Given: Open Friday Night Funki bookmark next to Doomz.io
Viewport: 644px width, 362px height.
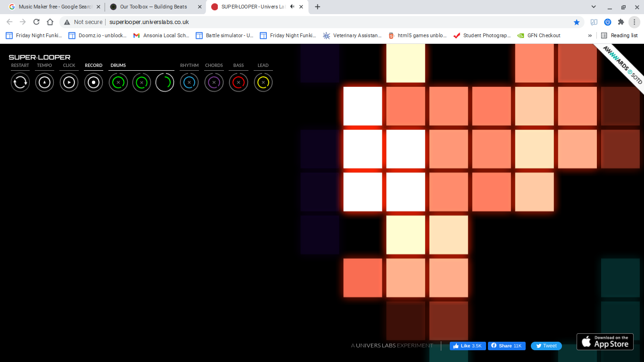Looking at the screenshot, I should [x=34, y=35].
